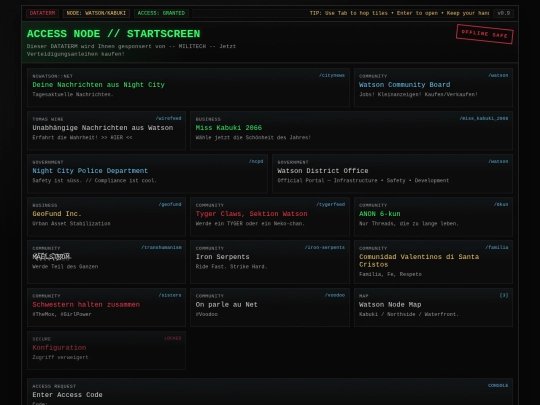The image size is (540, 405).
Task: Click the Militech sponsor text
Action: point(131,50)
